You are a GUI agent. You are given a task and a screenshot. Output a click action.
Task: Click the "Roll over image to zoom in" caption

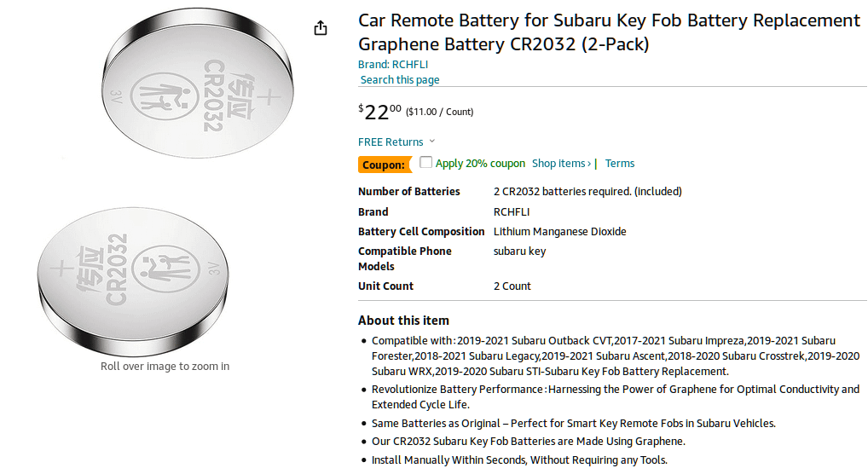(x=165, y=367)
